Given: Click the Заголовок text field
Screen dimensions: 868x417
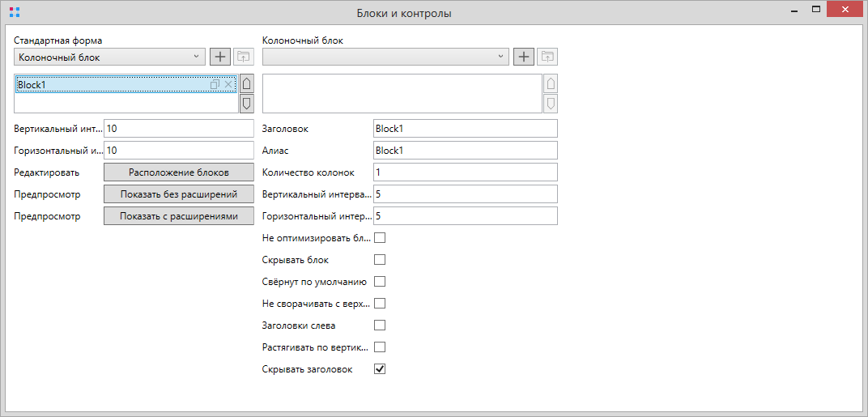Looking at the screenshot, I should pos(465,129).
